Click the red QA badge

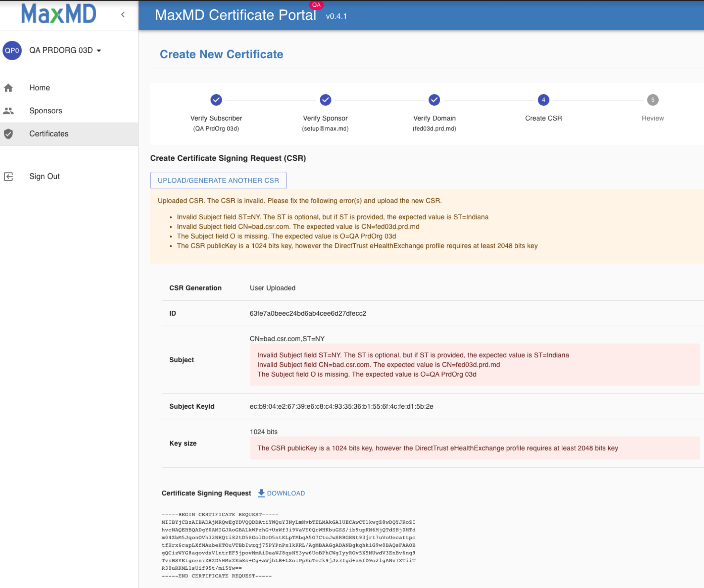pos(316,5)
